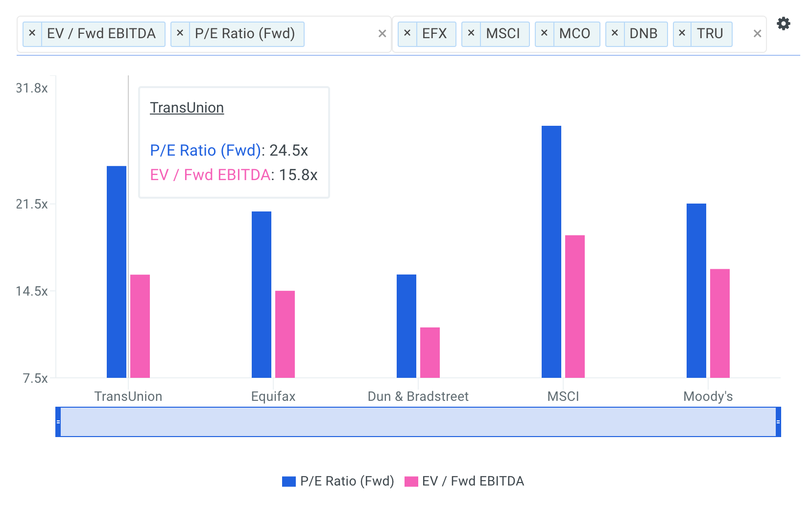812x509 pixels.
Task: Remove EV / Fwd EBITDA metric tag
Action: tap(32, 34)
